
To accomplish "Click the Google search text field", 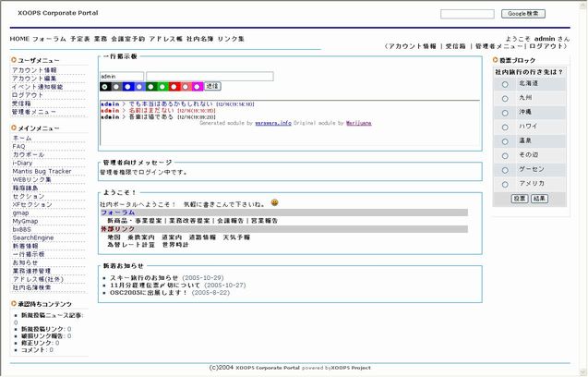I will point(467,14).
